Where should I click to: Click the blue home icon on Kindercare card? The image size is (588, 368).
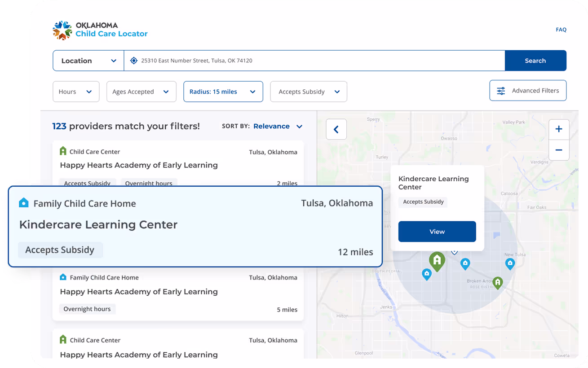(x=24, y=203)
